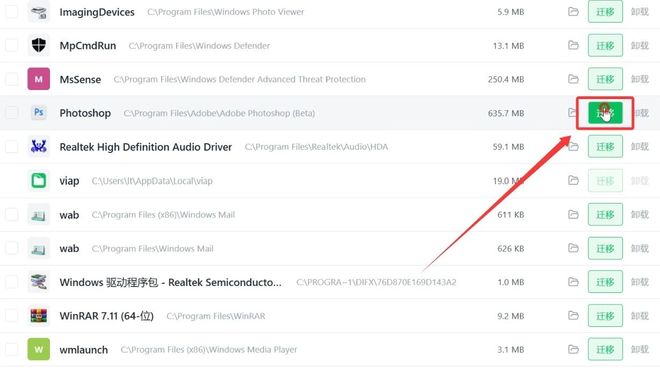This screenshot has height=371, width=660.
Task: Click 卸载 for wab in Program Files (x86)
Action: click(639, 214)
